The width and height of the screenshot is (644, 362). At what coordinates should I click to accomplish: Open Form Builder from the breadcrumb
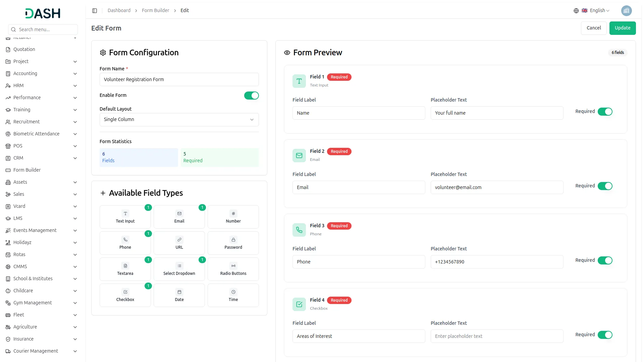pos(155,10)
